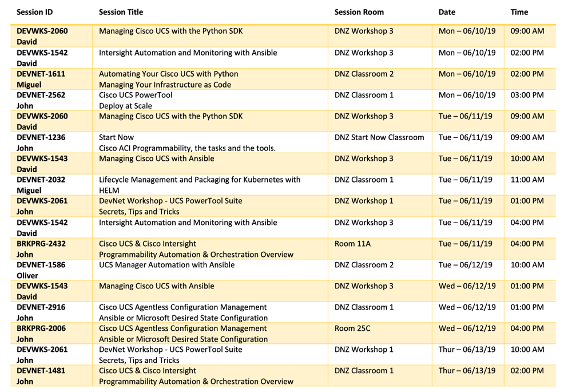Select the BRKPRG-2006 session ID
This screenshot has width=564, height=392.
coord(42,328)
